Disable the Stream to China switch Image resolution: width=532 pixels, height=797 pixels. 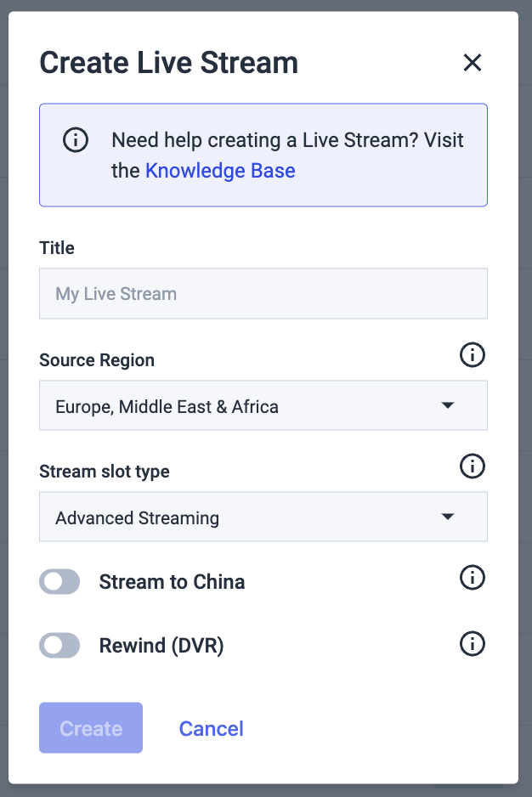[x=59, y=581]
